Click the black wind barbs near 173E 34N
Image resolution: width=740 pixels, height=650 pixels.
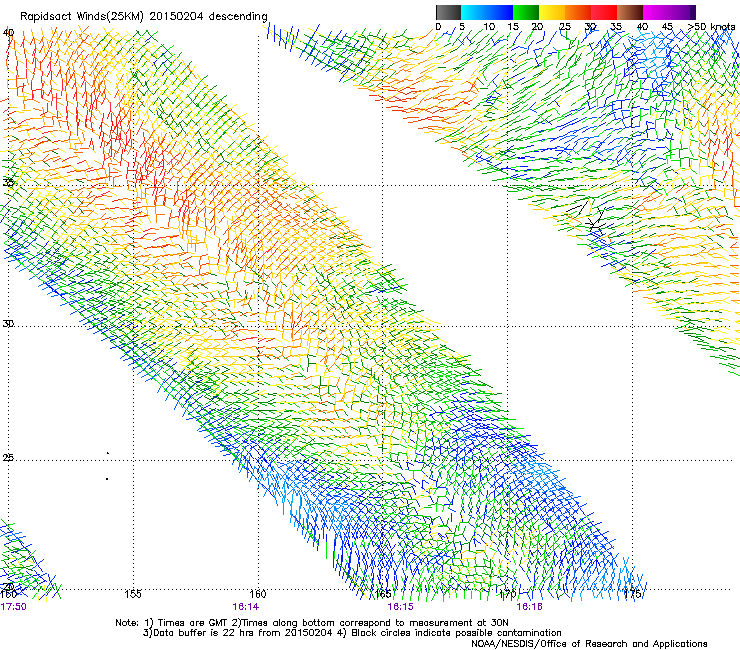pyautogui.click(x=588, y=216)
